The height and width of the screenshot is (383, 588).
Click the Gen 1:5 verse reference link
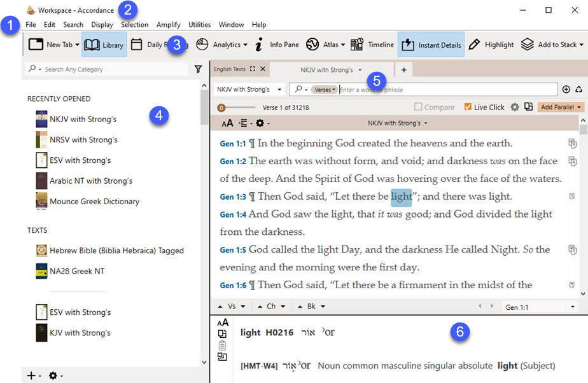click(233, 250)
